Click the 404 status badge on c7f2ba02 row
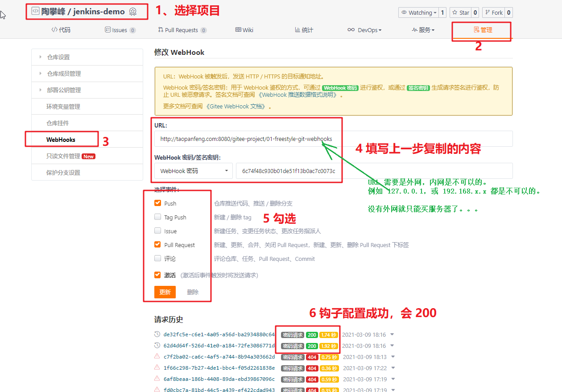The height and width of the screenshot is (392, 562). pos(312,357)
